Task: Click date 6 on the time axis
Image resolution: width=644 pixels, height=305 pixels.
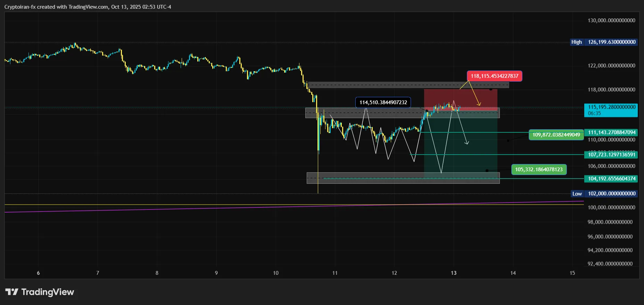Action: [38, 273]
